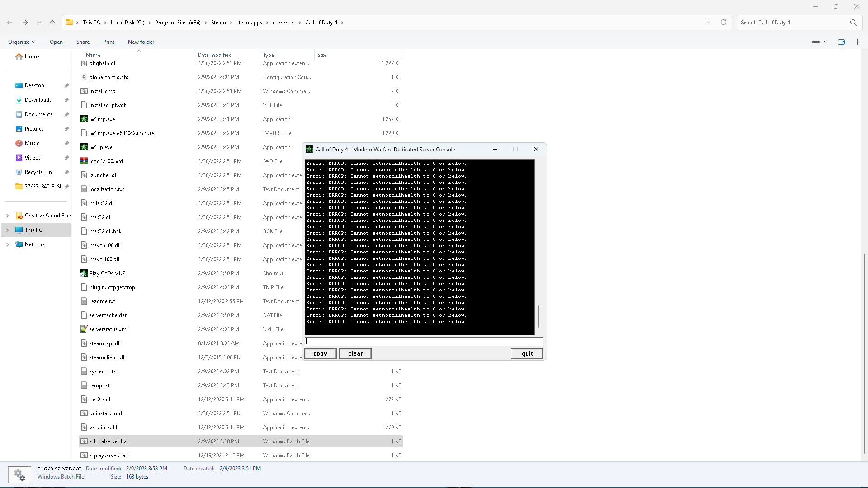Open the Videos folder in sidebar

coord(33,158)
